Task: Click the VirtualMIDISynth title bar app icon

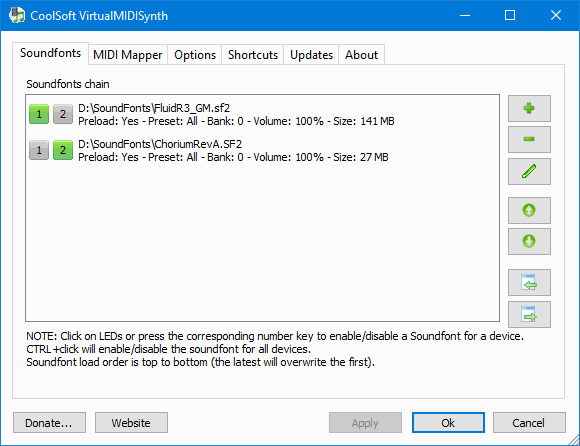Action: 17,15
